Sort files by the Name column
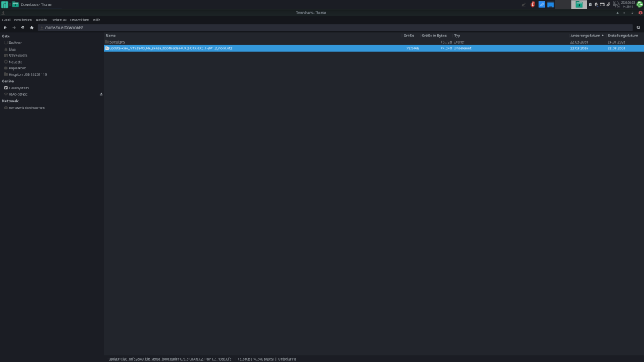Viewport: 644px width, 362px height. pyautogui.click(x=111, y=35)
